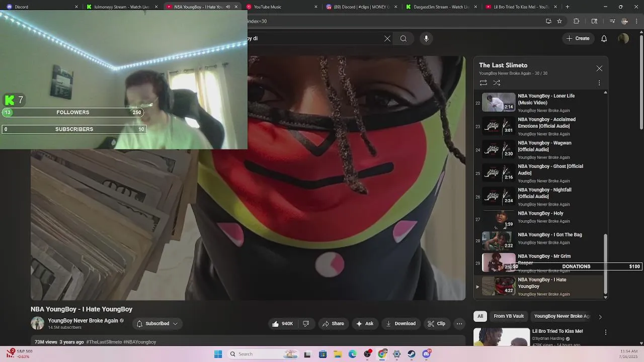Mute tab via speaker icon on YoungBoy tab
The image size is (644, 362).
point(228,7)
